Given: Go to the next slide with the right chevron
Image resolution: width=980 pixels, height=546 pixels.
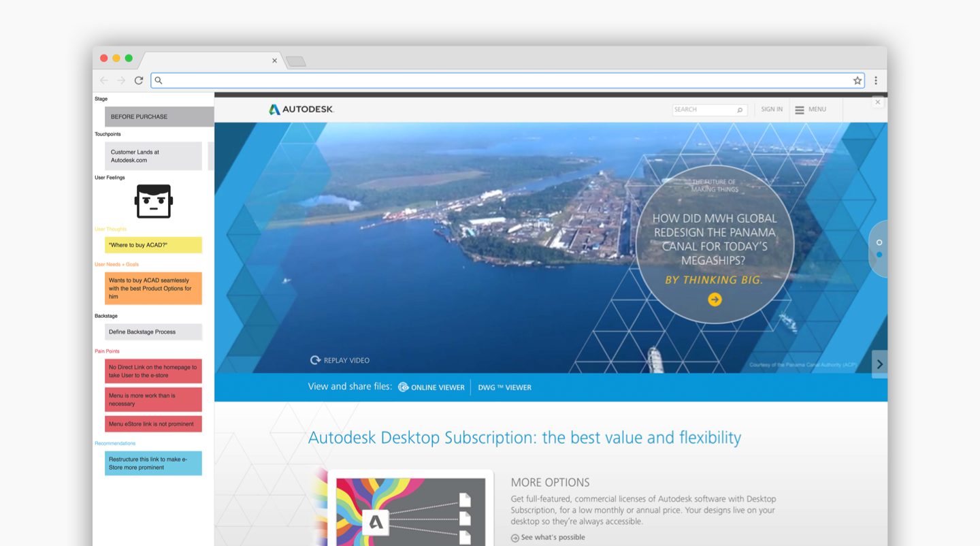Looking at the screenshot, I should (879, 364).
